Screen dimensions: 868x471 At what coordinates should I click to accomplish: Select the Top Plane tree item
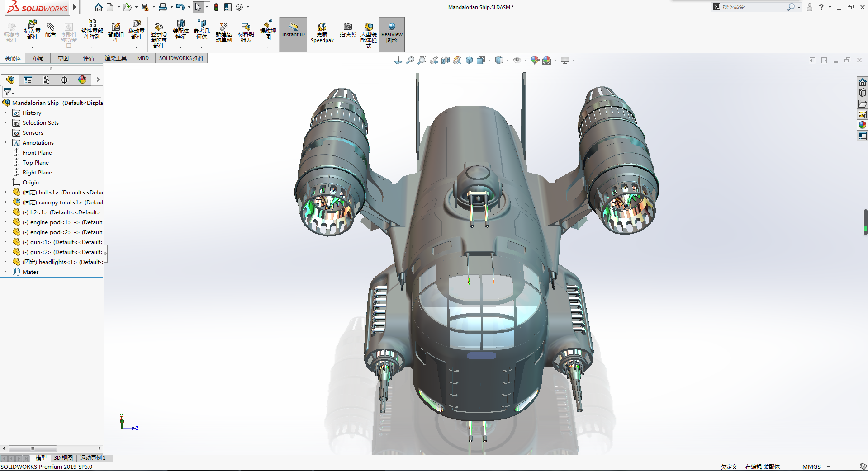[x=36, y=163]
